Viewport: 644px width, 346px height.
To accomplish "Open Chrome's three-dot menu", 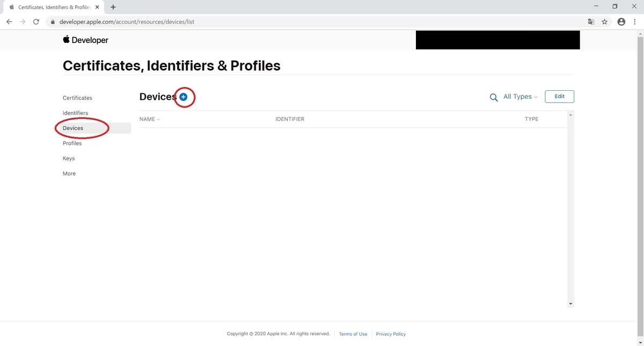I will [635, 22].
